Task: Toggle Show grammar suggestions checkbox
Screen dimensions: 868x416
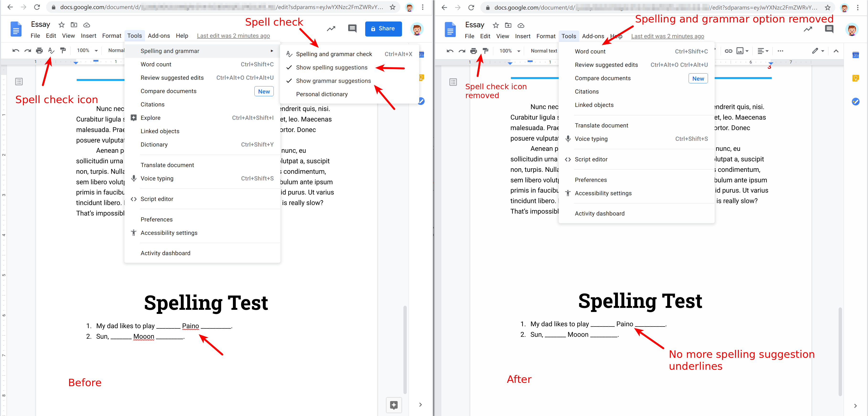Action: click(x=333, y=81)
